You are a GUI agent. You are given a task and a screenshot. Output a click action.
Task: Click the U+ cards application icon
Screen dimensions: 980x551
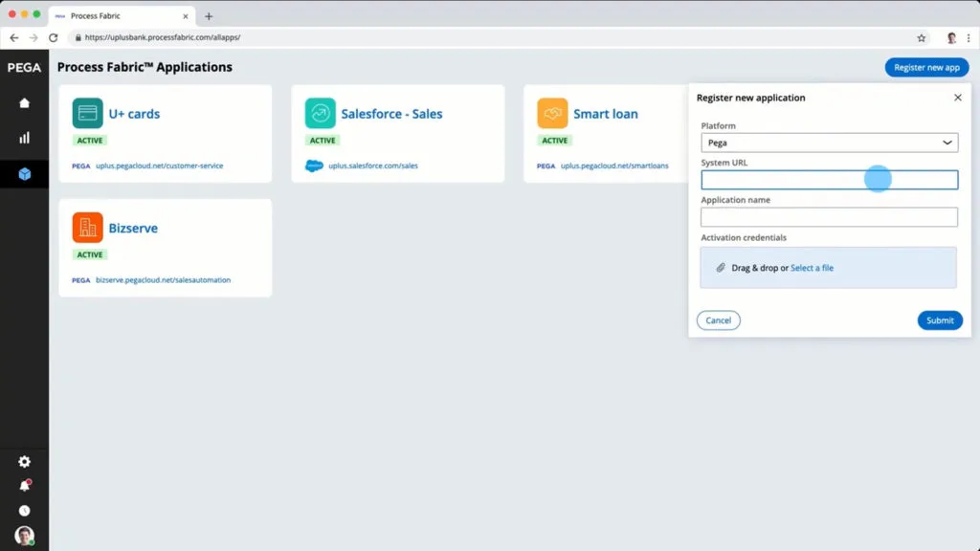(87, 113)
